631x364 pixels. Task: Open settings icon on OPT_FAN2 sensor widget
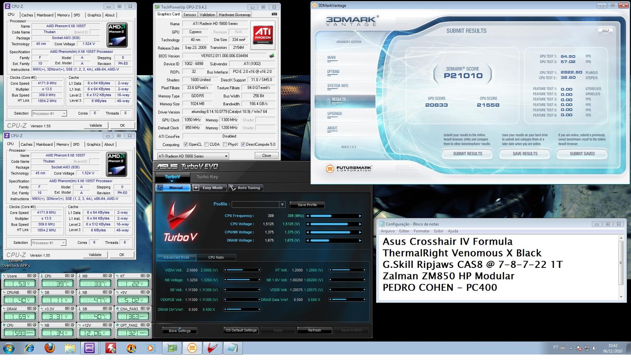coord(143,325)
